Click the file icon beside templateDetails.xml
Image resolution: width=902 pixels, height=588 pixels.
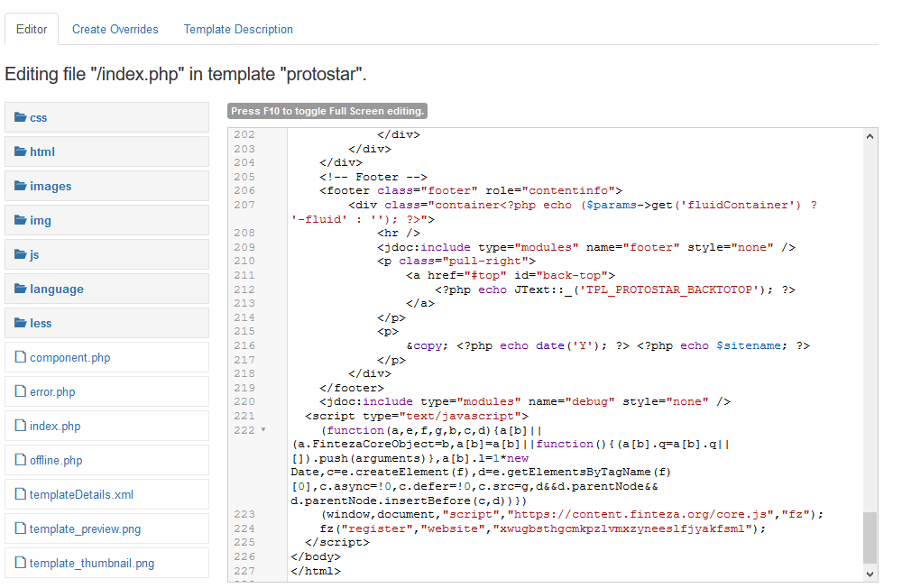click(x=21, y=494)
